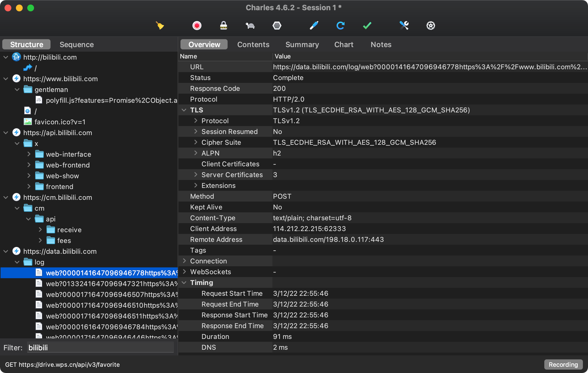Open the Notes tab
Screen dimensions: 588x373
point(381,45)
